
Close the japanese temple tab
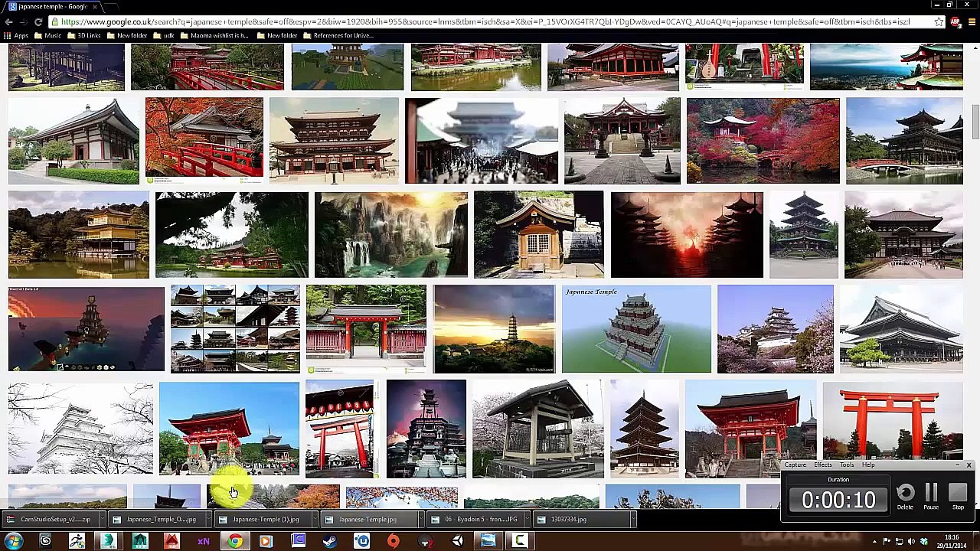(x=95, y=6)
